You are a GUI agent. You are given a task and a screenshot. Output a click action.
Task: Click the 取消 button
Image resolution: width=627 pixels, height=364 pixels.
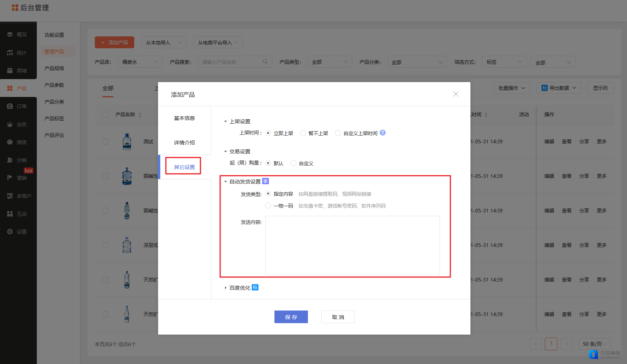338,317
